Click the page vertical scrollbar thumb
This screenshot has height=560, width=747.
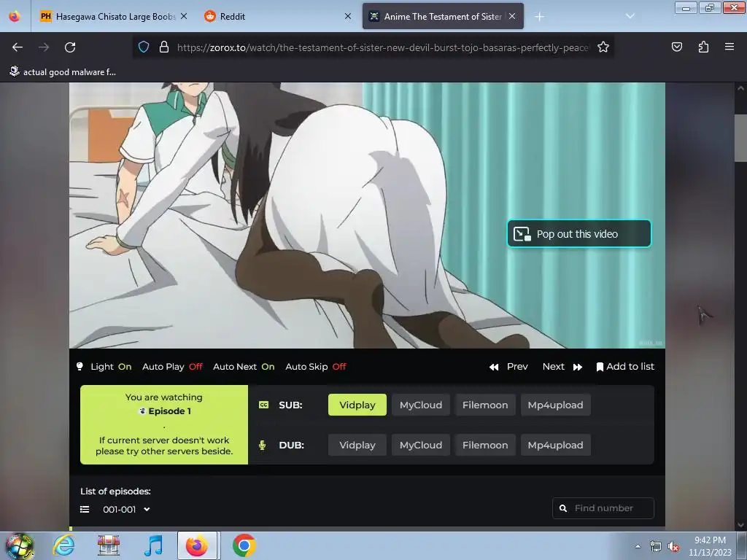pos(740,138)
